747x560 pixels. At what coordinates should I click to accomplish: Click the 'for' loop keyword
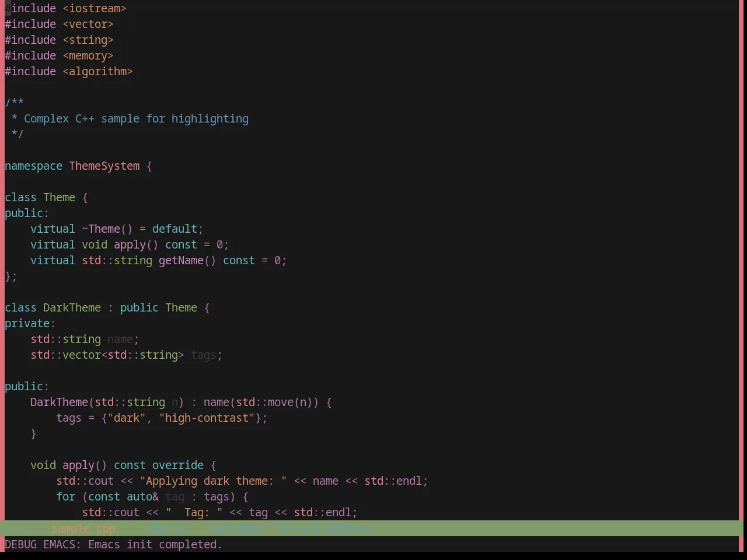[65, 496]
